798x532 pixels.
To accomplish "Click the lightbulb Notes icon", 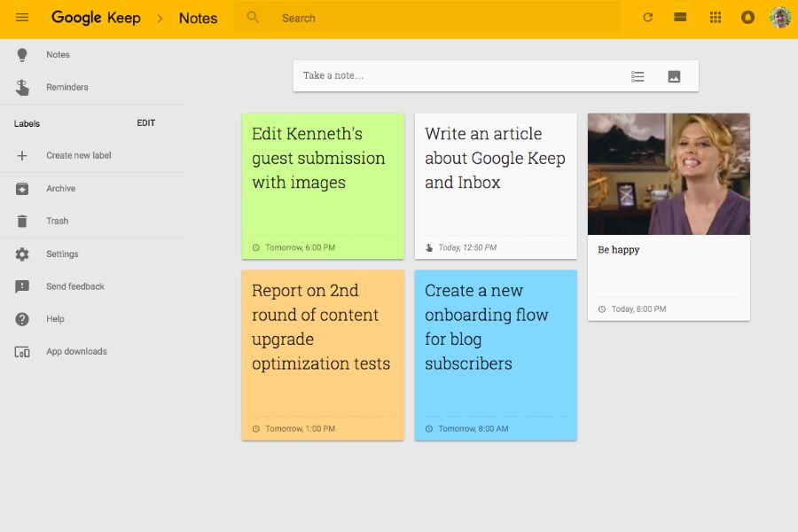I will coord(22,54).
